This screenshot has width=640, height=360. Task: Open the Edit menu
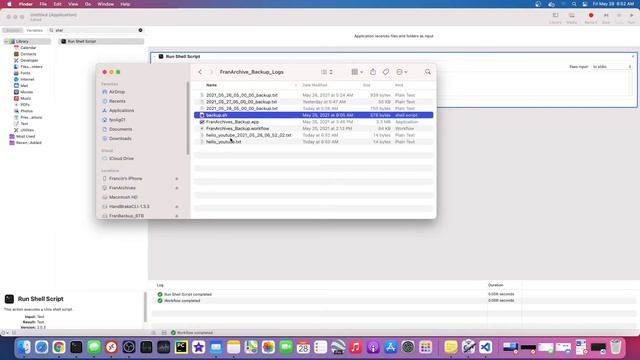(58, 4)
